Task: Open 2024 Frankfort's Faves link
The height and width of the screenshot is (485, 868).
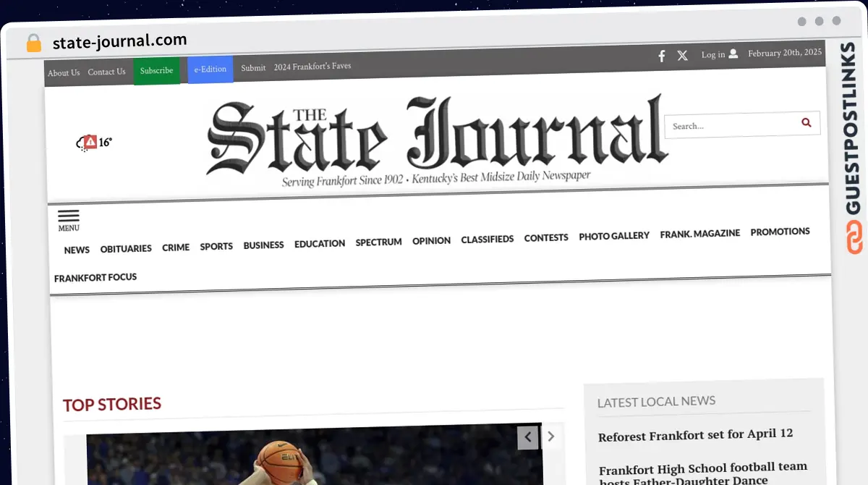Action: coord(312,67)
